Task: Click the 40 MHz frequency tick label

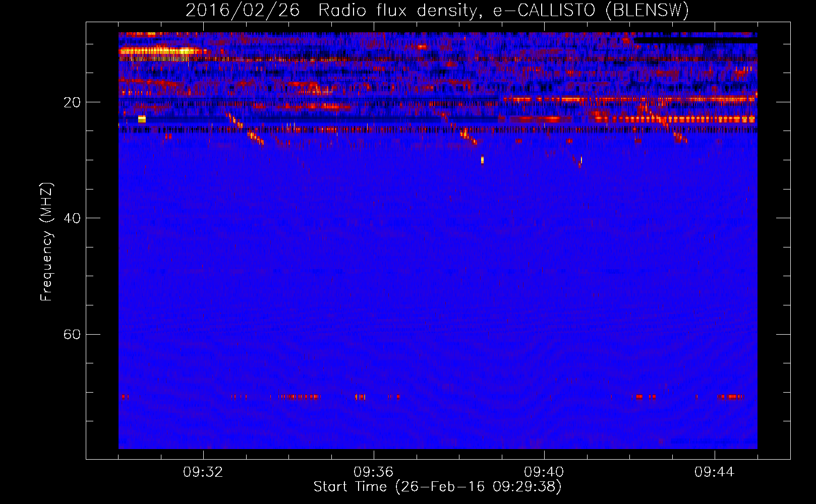Action: pos(72,218)
